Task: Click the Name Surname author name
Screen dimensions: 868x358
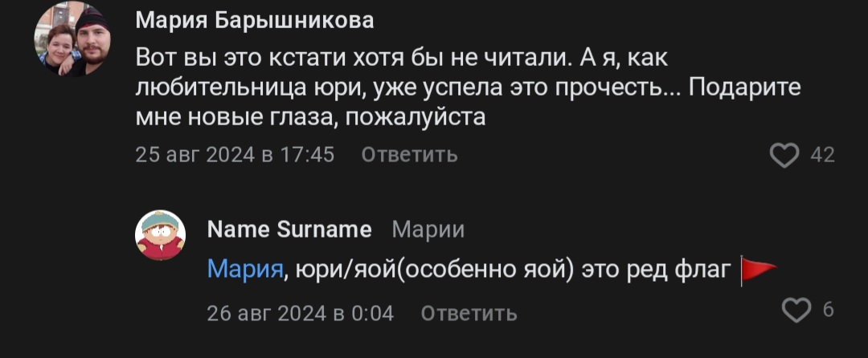Action: coord(289,230)
